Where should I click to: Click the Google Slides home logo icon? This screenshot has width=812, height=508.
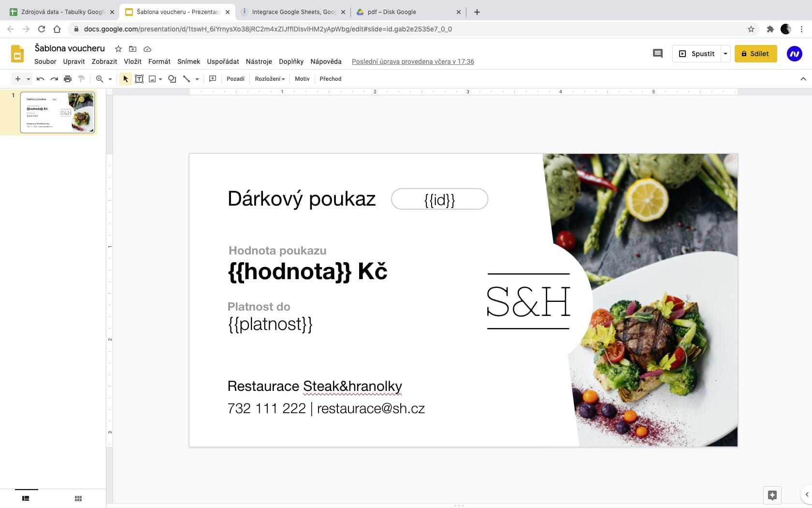tap(17, 54)
